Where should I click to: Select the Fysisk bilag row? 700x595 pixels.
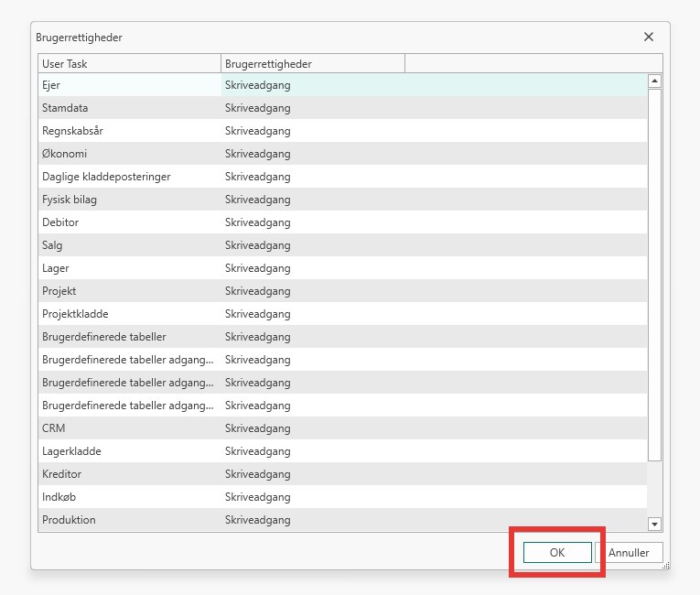(342, 200)
